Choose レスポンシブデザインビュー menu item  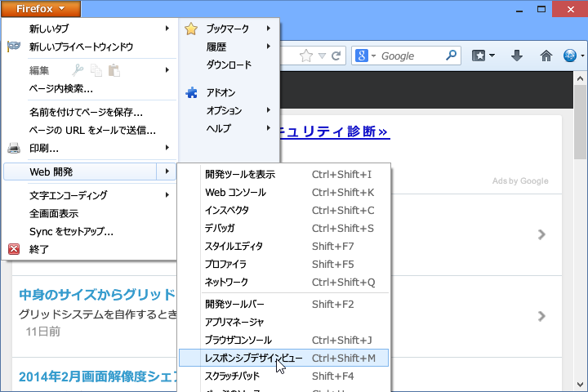tap(284, 358)
